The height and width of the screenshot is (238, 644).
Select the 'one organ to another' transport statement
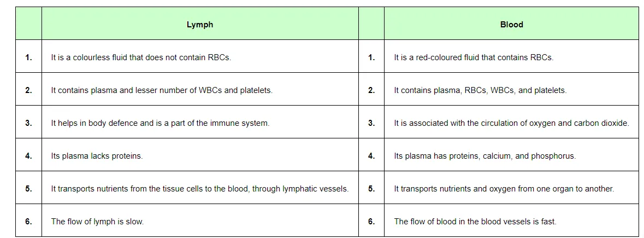point(504,189)
